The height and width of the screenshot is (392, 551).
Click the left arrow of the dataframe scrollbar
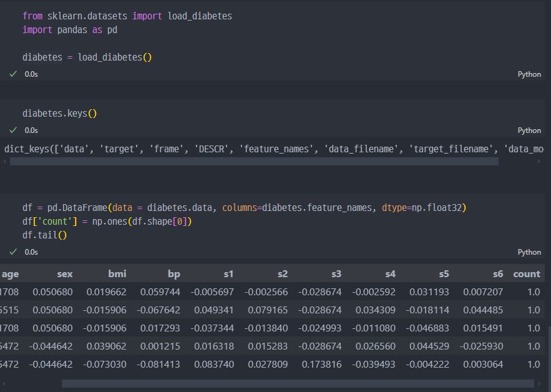tap(4, 383)
